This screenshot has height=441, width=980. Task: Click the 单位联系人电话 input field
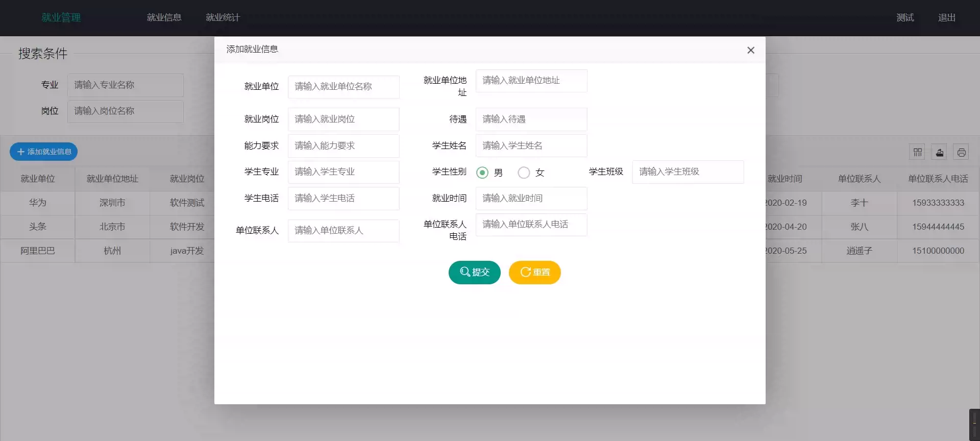tap(531, 225)
